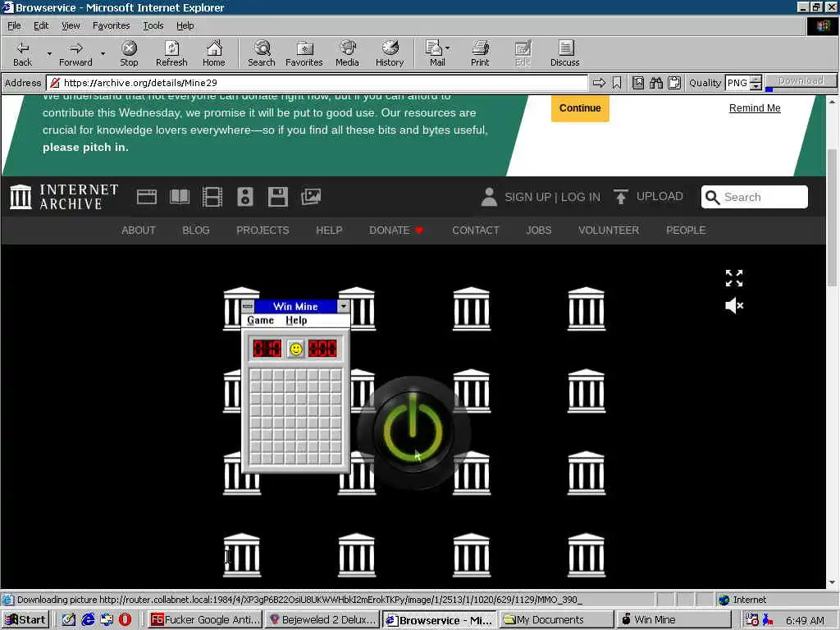Open Internet Archive images icon
This screenshot has width=840, height=630.
click(x=311, y=197)
